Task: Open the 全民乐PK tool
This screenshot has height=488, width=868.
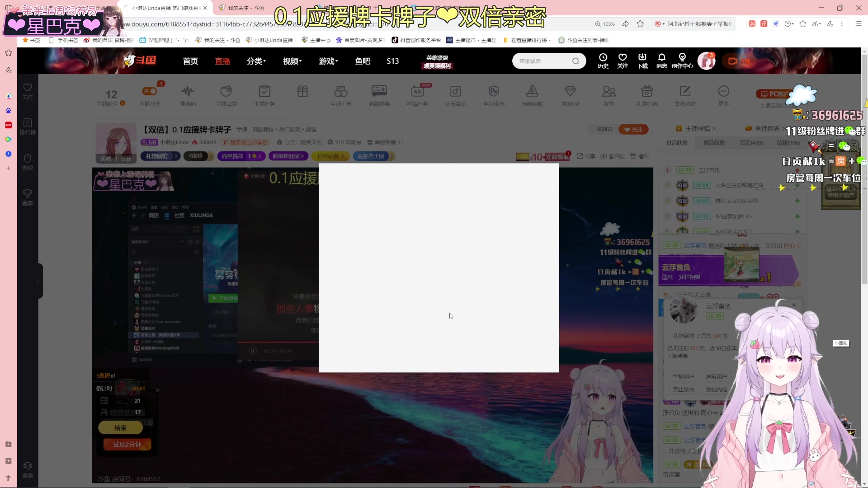Action: pyautogui.click(x=494, y=96)
